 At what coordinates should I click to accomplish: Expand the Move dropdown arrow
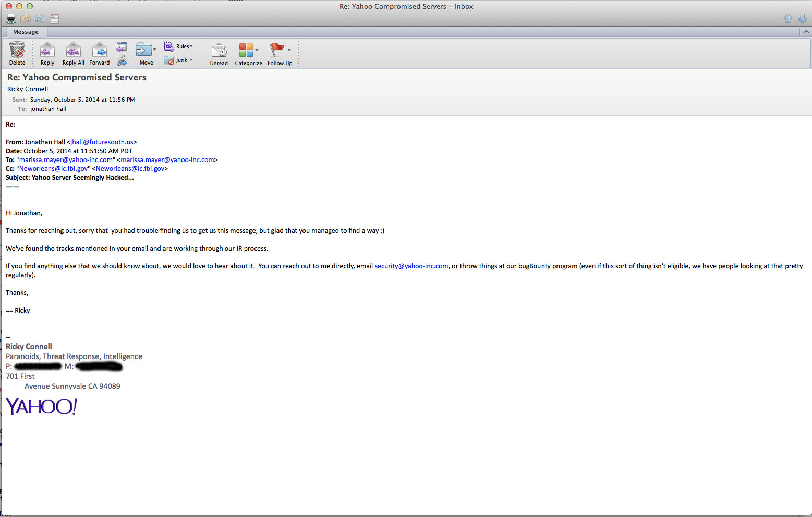point(155,50)
